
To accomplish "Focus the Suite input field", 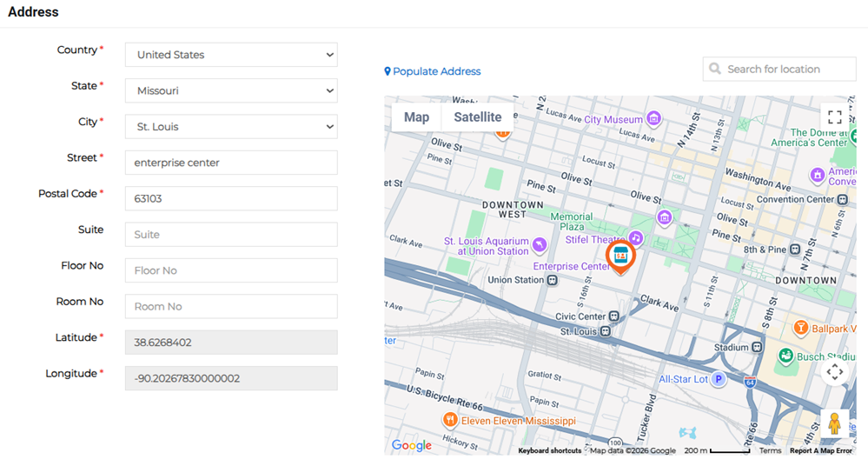I will click(x=231, y=235).
